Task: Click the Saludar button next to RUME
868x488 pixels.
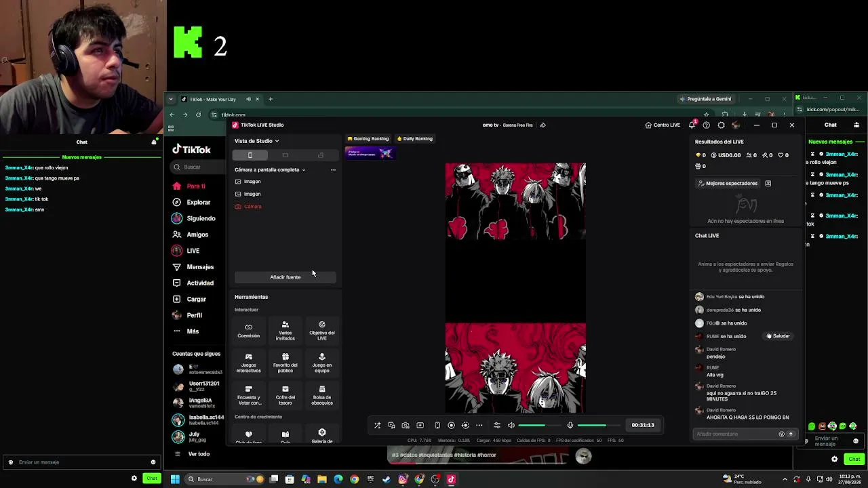Action: (778, 336)
